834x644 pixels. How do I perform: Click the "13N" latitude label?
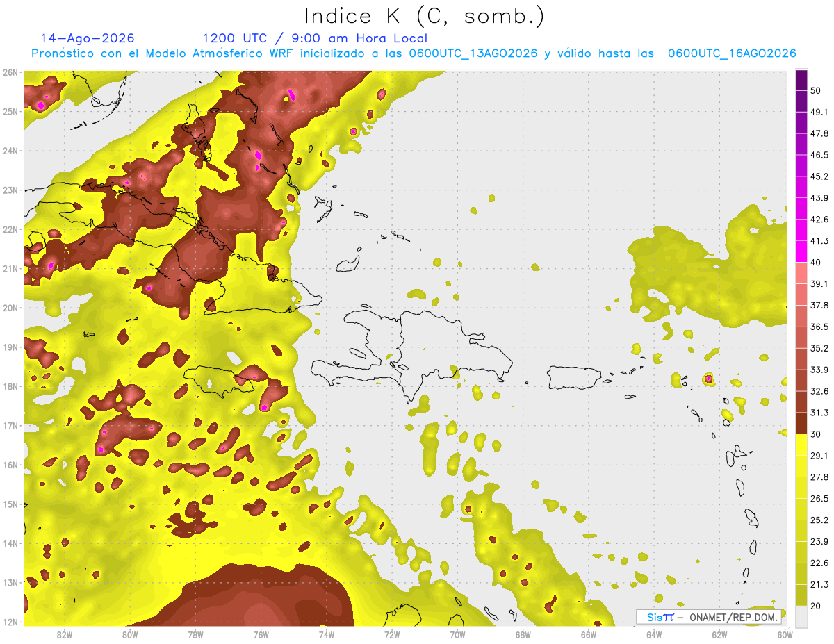click(x=10, y=582)
